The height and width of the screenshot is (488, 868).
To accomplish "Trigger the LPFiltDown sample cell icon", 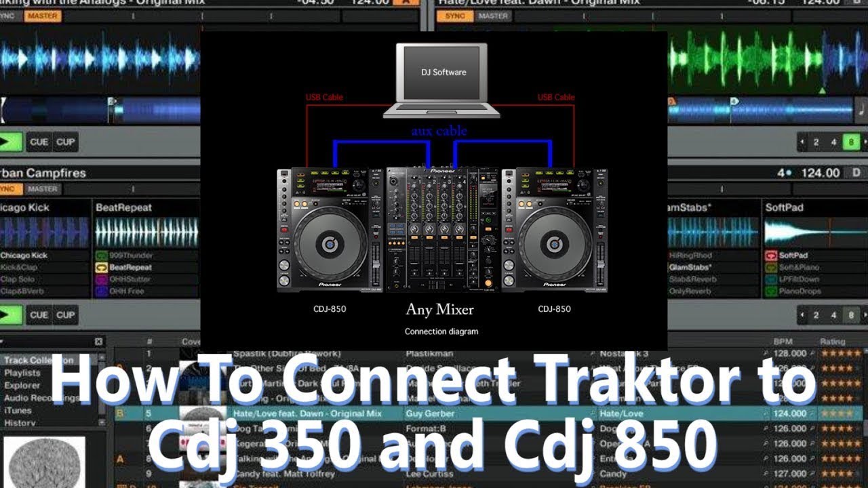I will pos(771,279).
